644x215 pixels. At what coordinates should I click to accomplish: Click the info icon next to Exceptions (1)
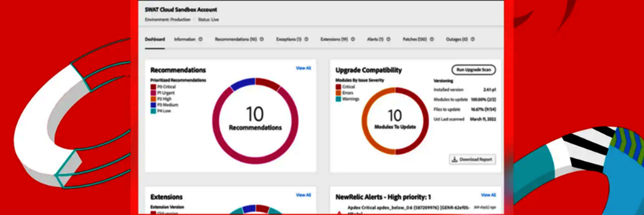pos(306,39)
